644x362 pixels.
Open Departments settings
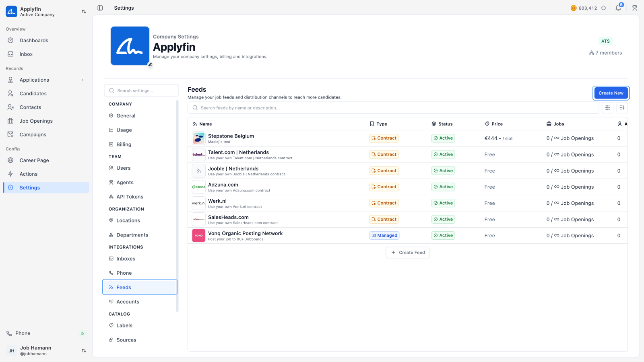point(140,235)
